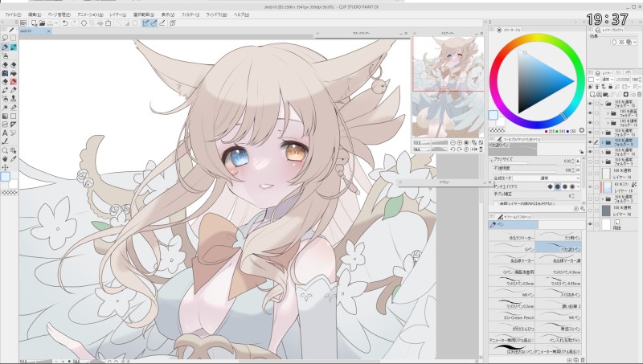Select the lasso selection tool
This screenshot has height=364, width=643.
point(5,38)
